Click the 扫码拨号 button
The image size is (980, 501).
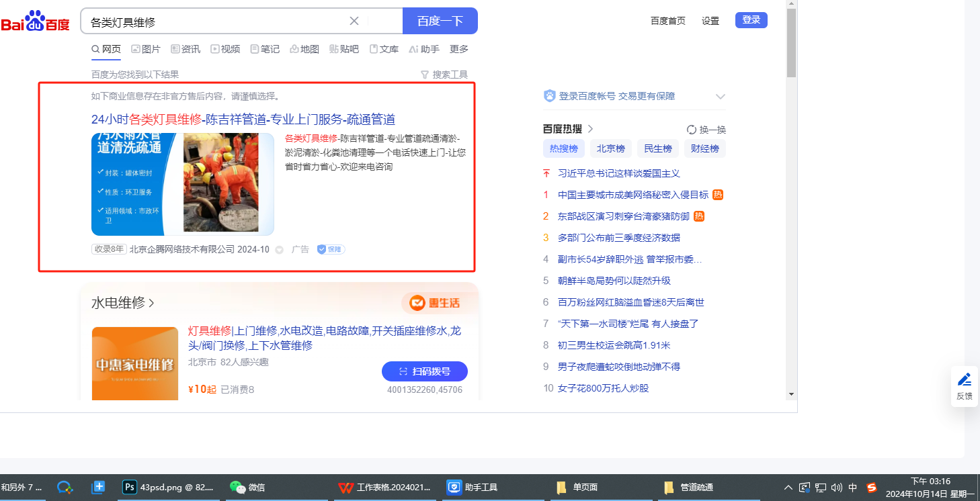pyautogui.click(x=425, y=371)
